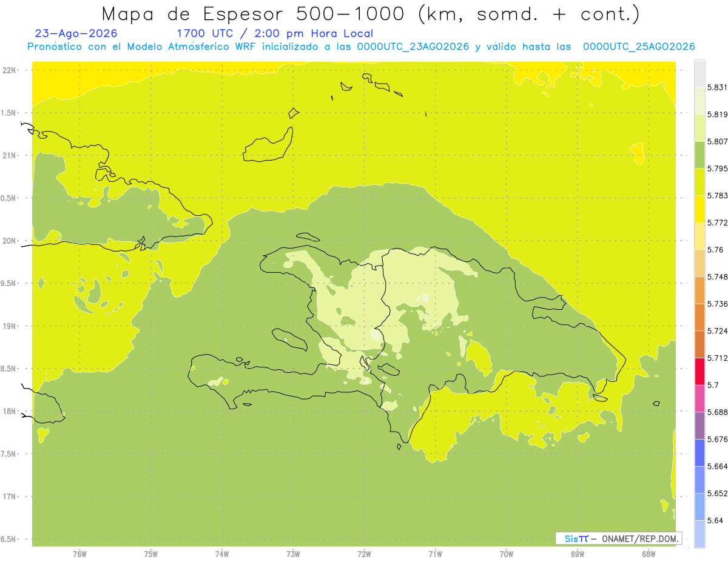Viewport: 728px width, 562px height.
Task: Select the date label '23-Ago-2026'
Action: click(x=76, y=34)
